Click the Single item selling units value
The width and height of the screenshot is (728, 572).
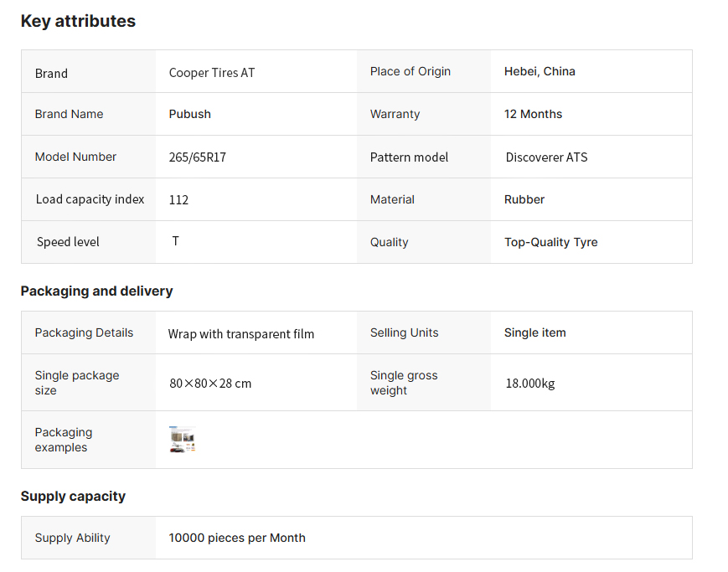pyautogui.click(x=534, y=332)
